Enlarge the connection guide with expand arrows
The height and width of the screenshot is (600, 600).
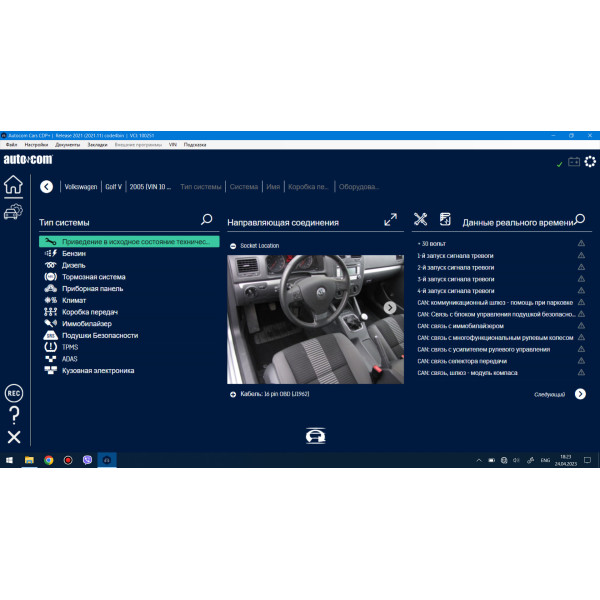coord(391,220)
